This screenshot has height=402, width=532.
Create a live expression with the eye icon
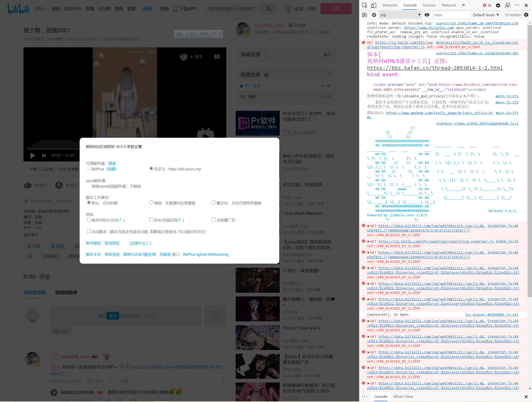[427, 15]
